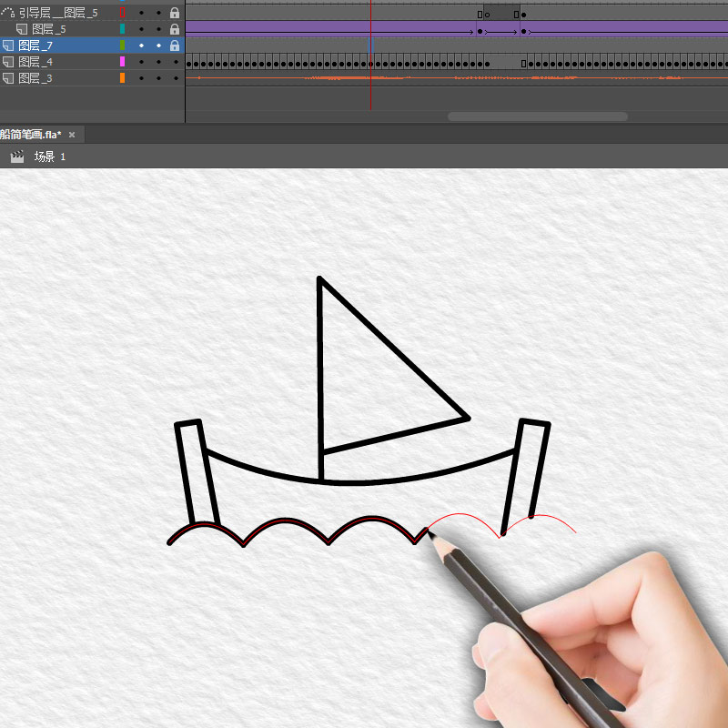Click the magenta outline swatch of 图层_4
This screenshot has width=728, height=728.
point(123,61)
